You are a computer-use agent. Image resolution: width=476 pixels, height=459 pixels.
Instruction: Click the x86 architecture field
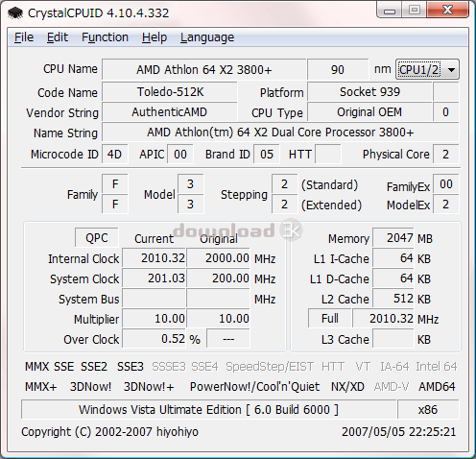click(428, 409)
